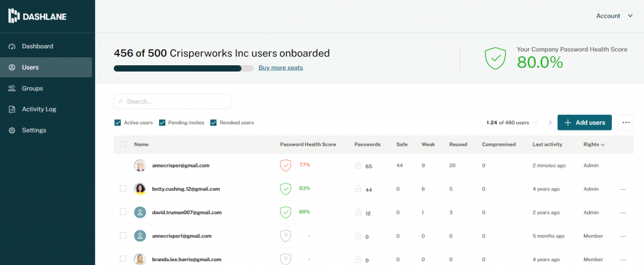Open the more actions button beside Add users
Viewport: 644px width, 265px height.
[626, 122]
